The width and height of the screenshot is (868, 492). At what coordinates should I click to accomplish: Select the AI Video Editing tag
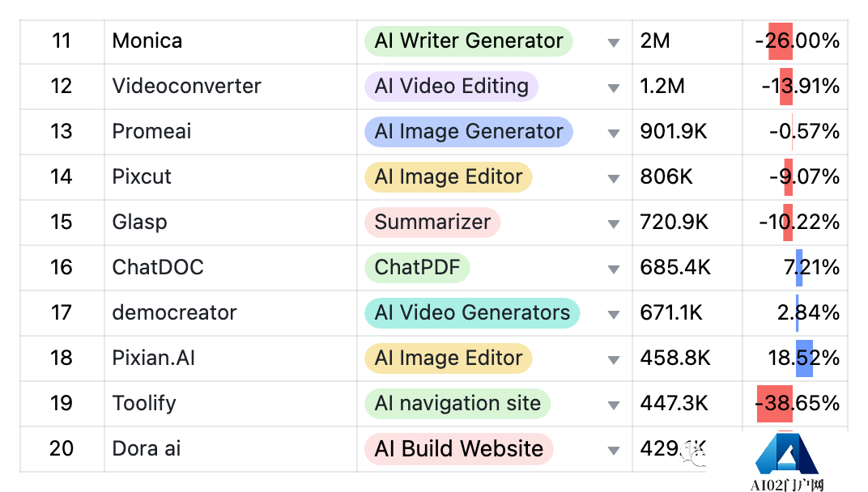(451, 87)
